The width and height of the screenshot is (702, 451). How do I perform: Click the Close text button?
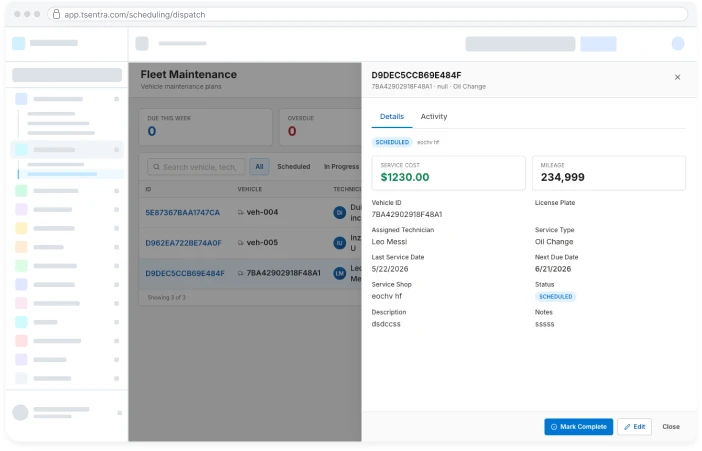pyautogui.click(x=671, y=427)
